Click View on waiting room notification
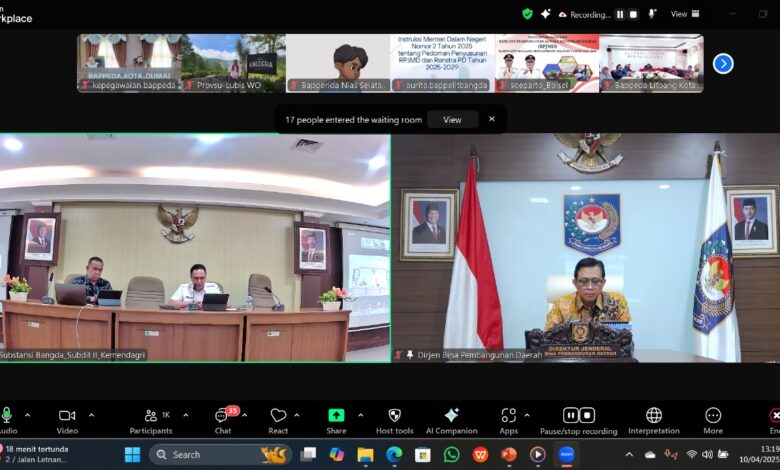The image size is (780, 470). pyautogui.click(x=452, y=119)
